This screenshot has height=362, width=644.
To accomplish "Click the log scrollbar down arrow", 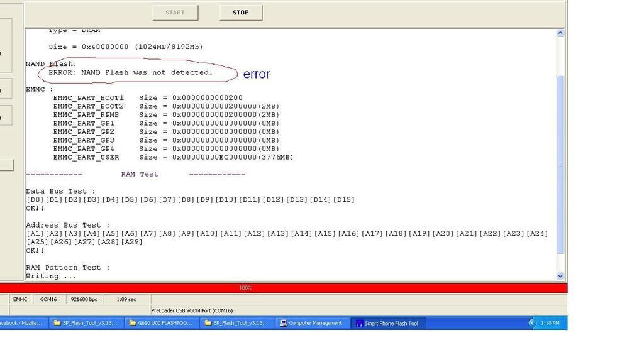I will click(560, 276).
